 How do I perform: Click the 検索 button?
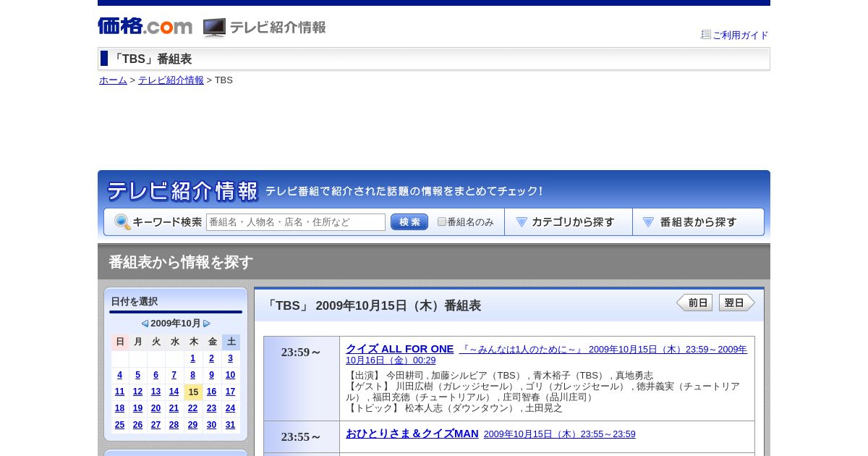coord(409,222)
